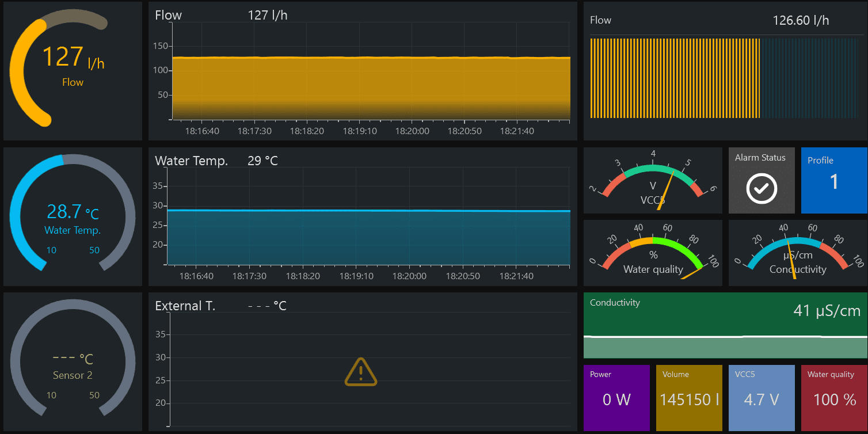The height and width of the screenshot is (434, 868).
Task: Open the External T. chart panel title
Action: point(185,306)
